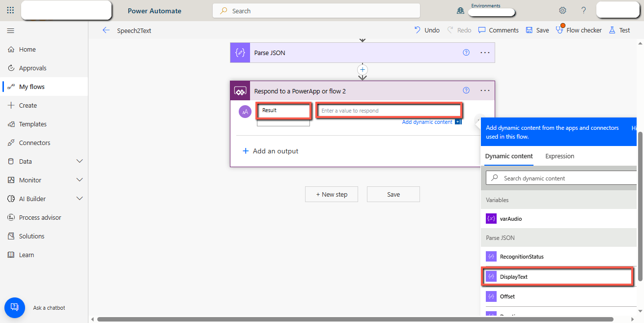Click the plus icon next to Add dynamic content
644x323 pixels.
pyautogui.click(x=458, y=122)
